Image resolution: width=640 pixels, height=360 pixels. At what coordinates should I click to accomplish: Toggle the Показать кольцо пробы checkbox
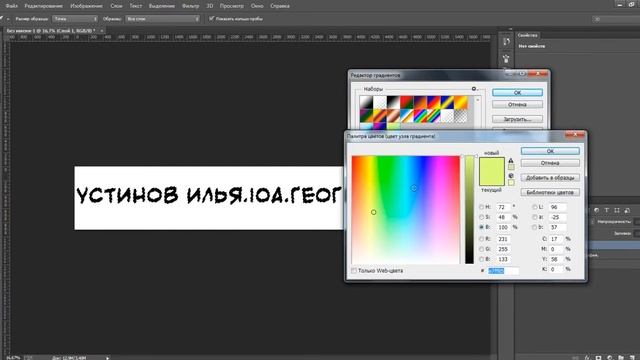[x=211, y=18]
